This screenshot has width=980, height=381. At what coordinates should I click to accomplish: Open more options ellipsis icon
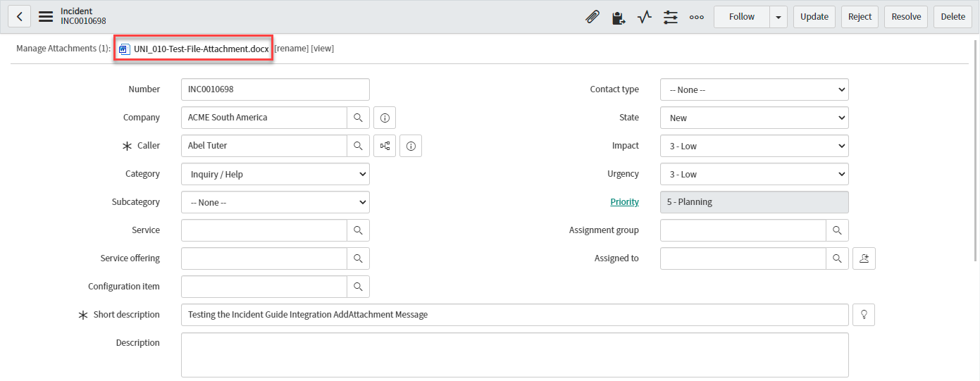696,17
